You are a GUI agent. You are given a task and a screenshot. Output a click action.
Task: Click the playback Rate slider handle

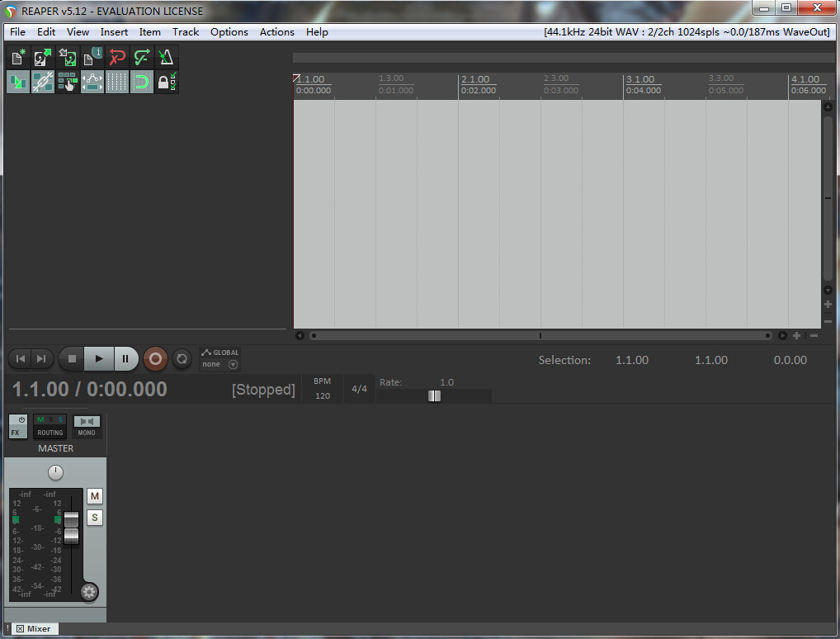pos(434,395)
